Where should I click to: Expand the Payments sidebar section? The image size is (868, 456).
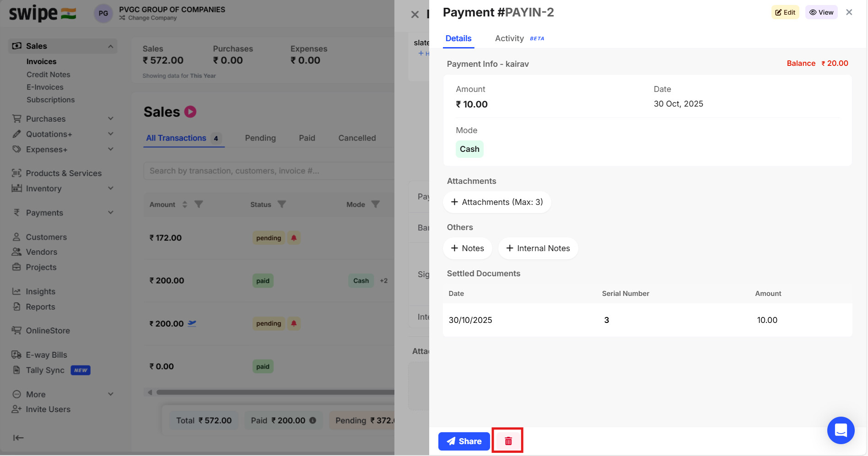(110, 213)
